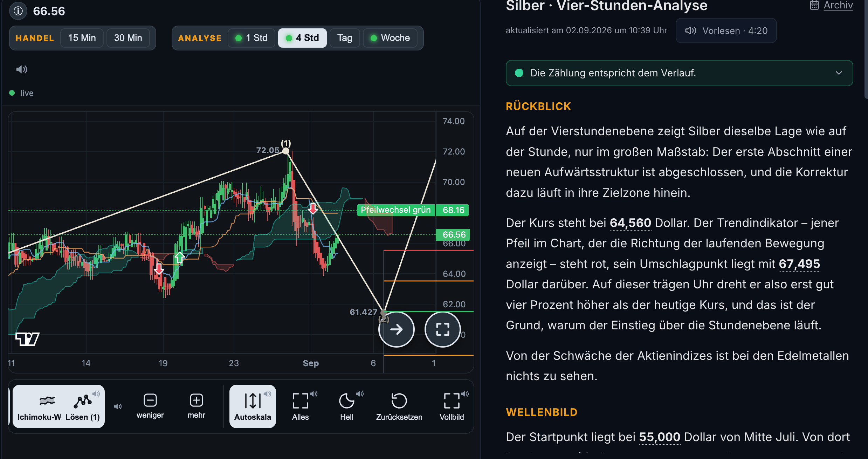868x459 pixels.
Task: Click the Lösen (1) wave tool
Action: click(83, 406)
